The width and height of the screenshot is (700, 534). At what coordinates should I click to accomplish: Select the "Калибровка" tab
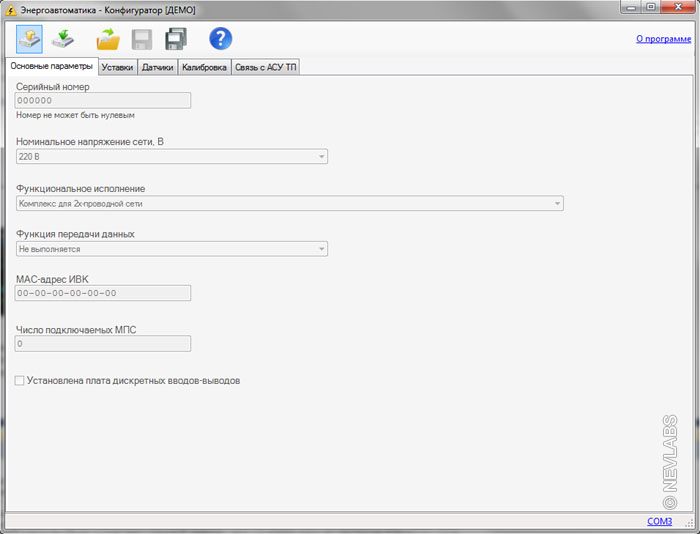tap(204, 67)
